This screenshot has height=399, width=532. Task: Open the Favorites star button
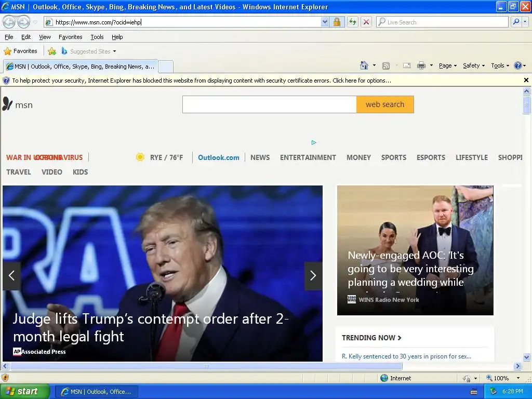pyautogui.click(x=20, y=51)
